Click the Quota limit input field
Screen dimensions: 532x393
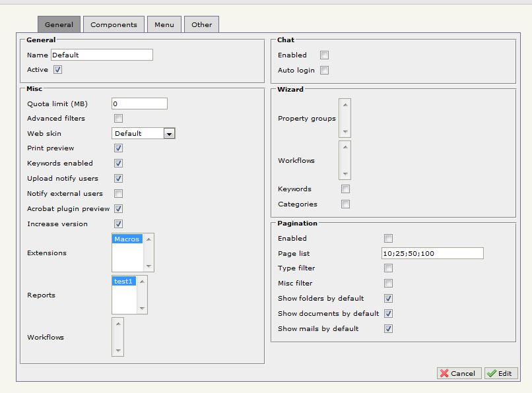click(139, 104)
